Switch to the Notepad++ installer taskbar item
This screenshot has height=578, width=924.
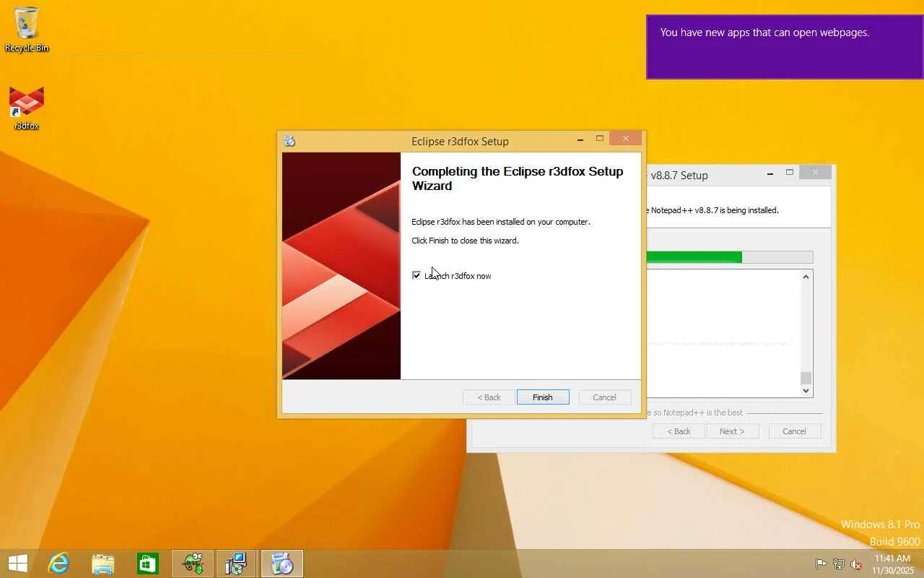pyautogui.click(x=193, y=564)
